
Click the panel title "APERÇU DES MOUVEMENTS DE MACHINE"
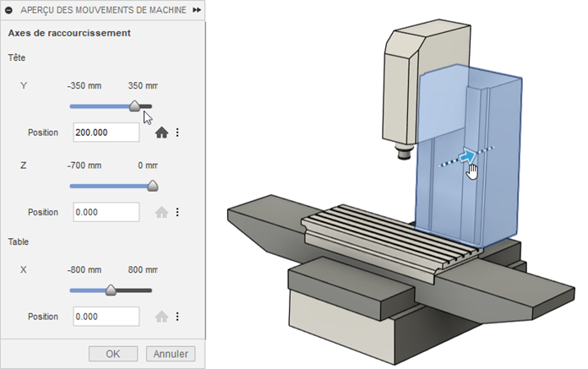pyautogui.click(x=103, y=10)
